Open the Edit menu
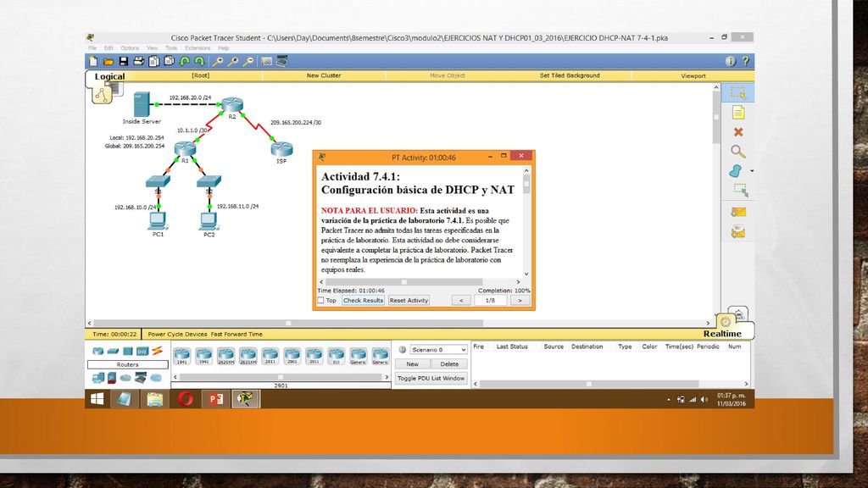868x488 pixels. 108,48
